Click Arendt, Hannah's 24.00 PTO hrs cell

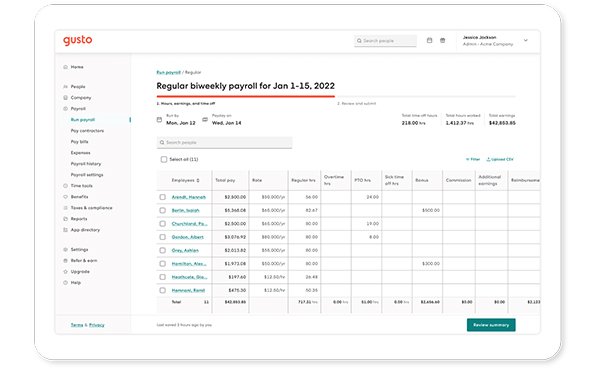(x=366, y=197)
